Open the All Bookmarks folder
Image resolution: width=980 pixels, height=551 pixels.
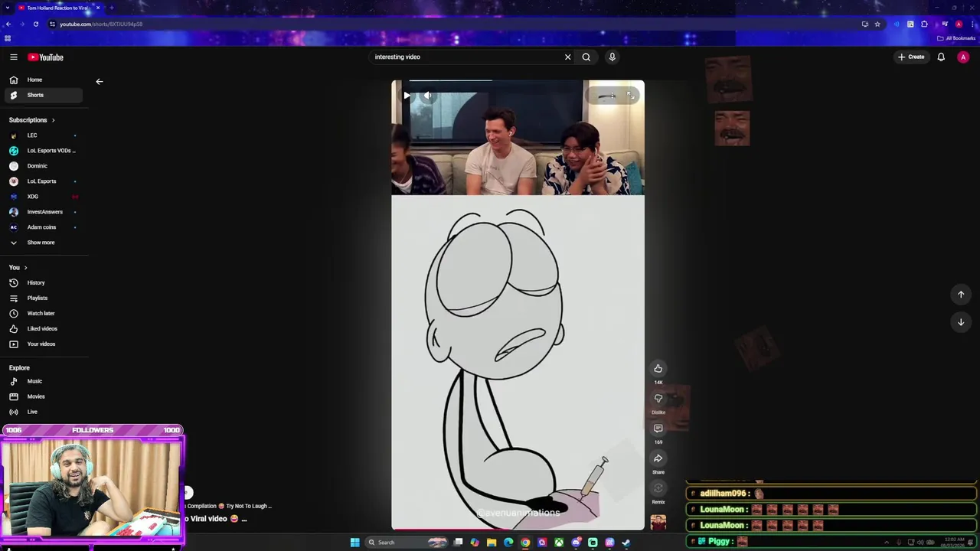pos(955,38)
